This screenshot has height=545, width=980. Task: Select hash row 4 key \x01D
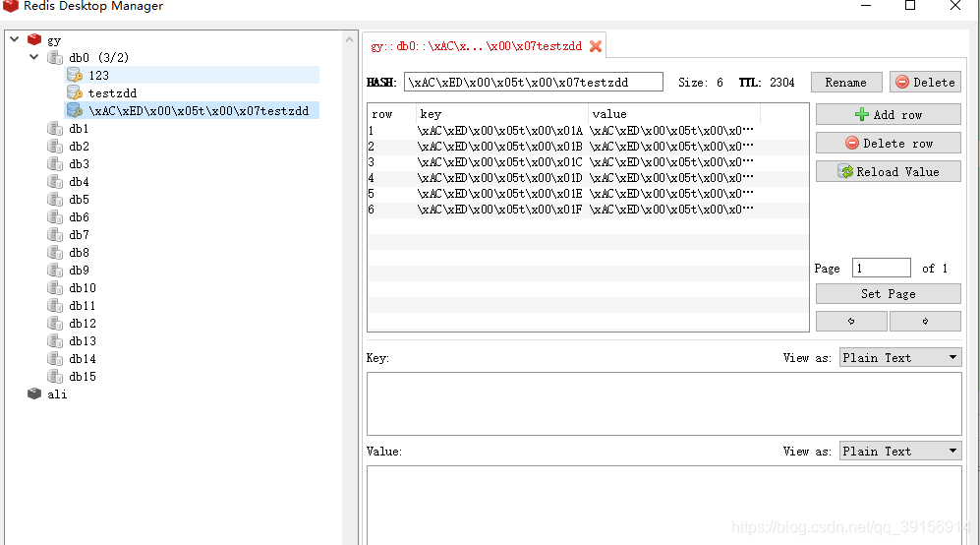click(500, 178)
